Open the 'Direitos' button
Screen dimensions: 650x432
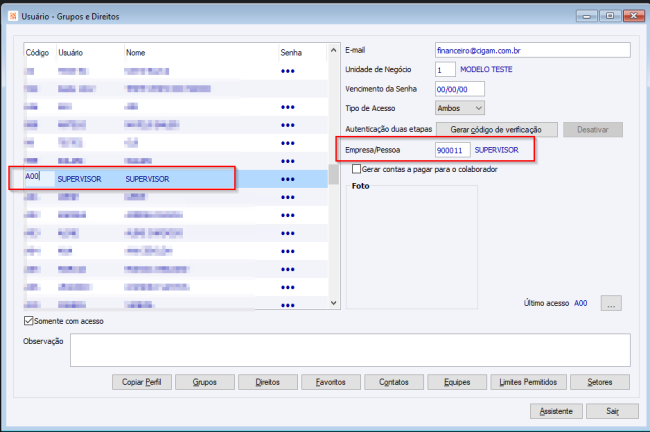point(268,382)
